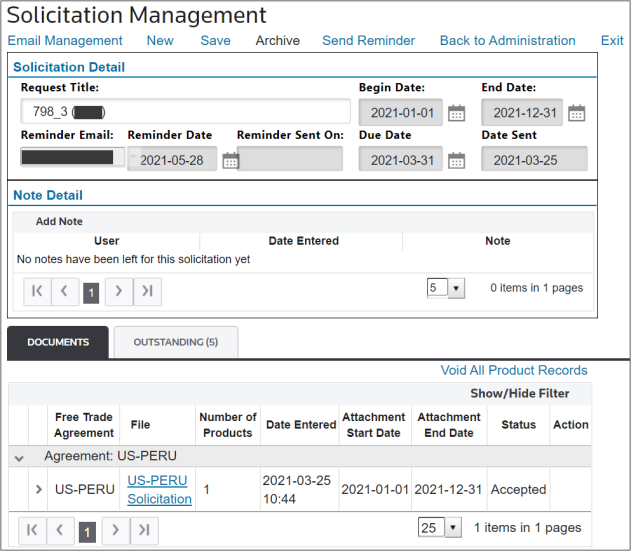
Task: Click the End Date field
Action: point(522,112)
